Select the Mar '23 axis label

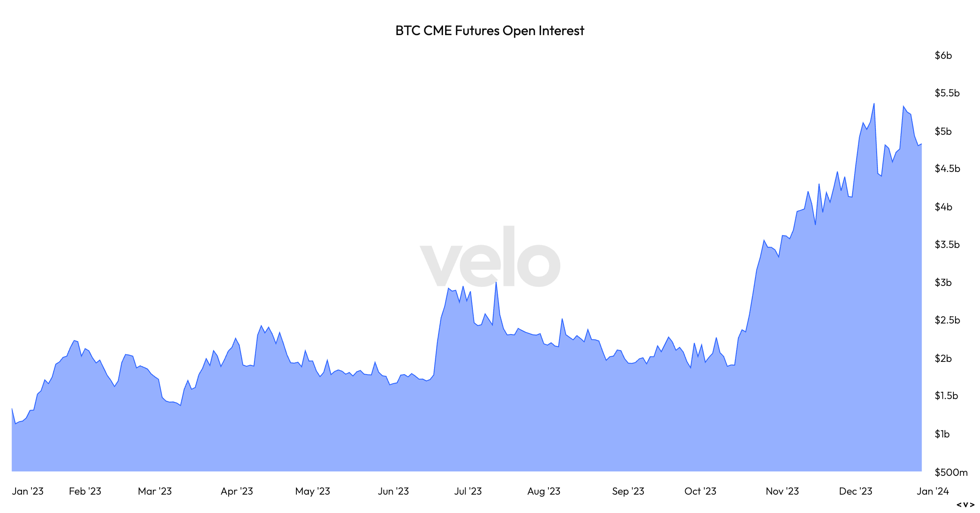coord(155,491)
